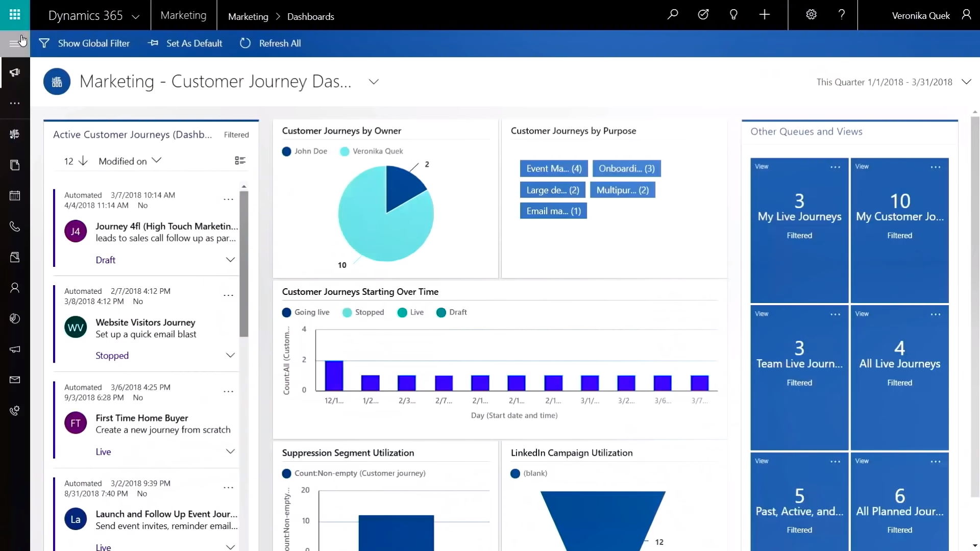The height and width of the screenshot is (551, 980).
Task: Click the Dashboards breadcrumb item
Action: (310, 16)
